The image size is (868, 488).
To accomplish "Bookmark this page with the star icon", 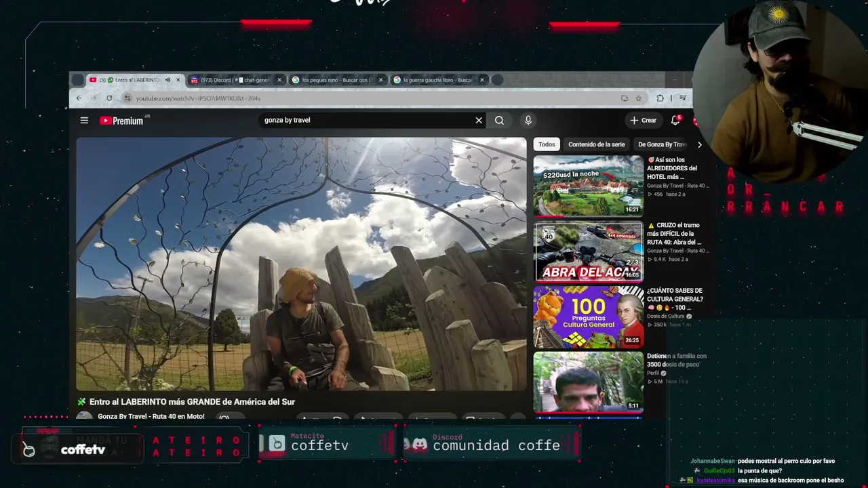I will click(638, 98).
